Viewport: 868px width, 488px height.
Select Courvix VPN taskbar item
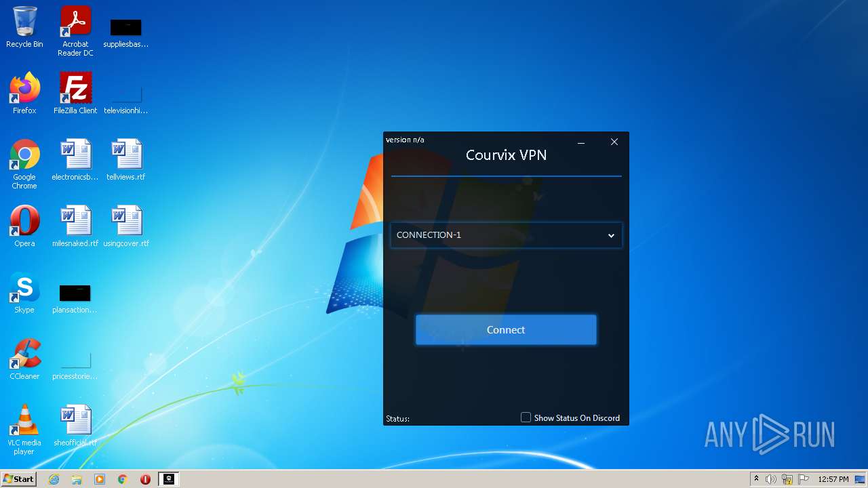pyautogui.click(x=168, y=479)
